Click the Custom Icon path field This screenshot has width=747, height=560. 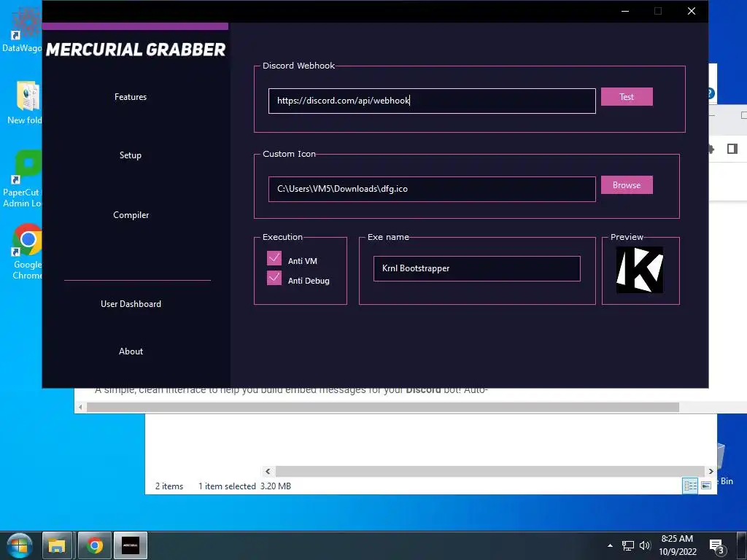432,189
